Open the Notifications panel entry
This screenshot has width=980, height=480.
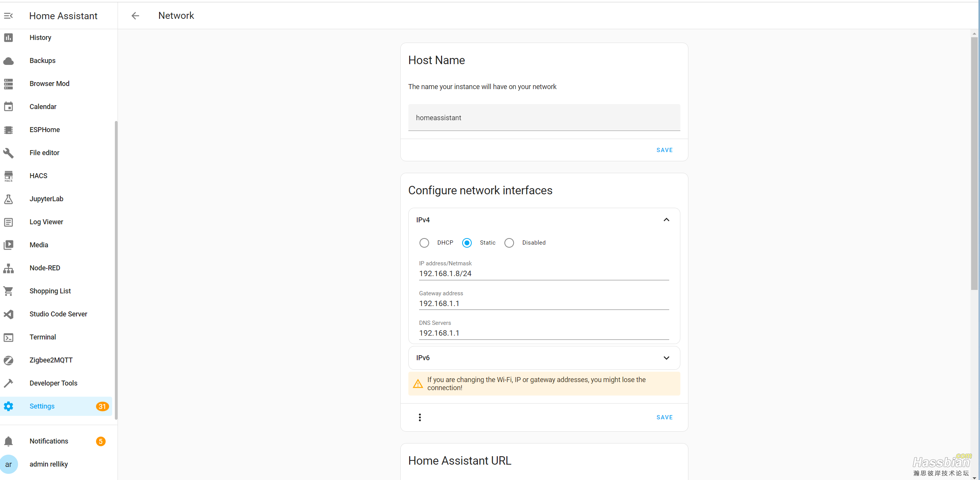click(x=56, y=441)
